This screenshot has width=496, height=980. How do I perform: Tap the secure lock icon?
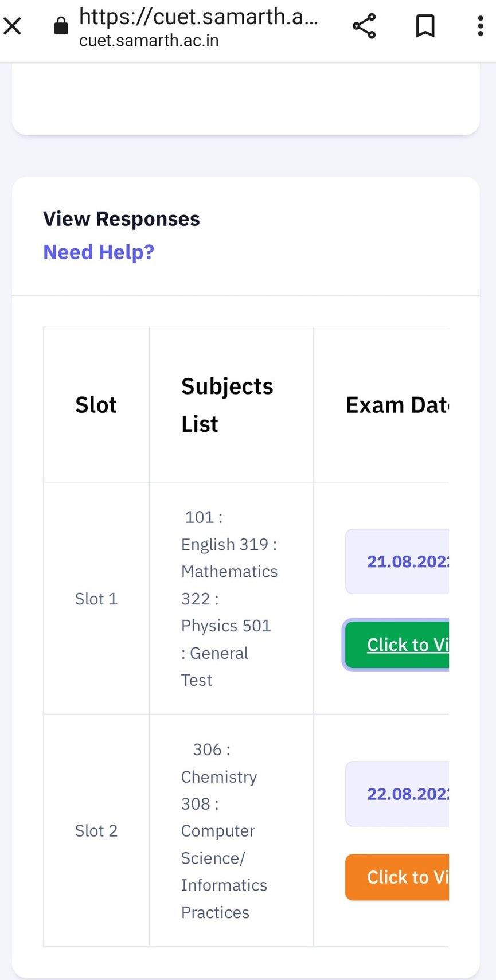click(x=61, y=26)
